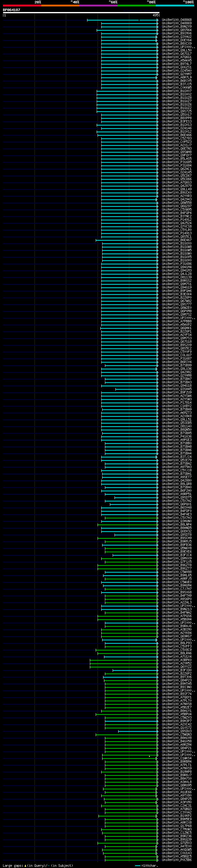
Task: Select the UniRef100_C1KBY2 entry
Action: [177, 406]
